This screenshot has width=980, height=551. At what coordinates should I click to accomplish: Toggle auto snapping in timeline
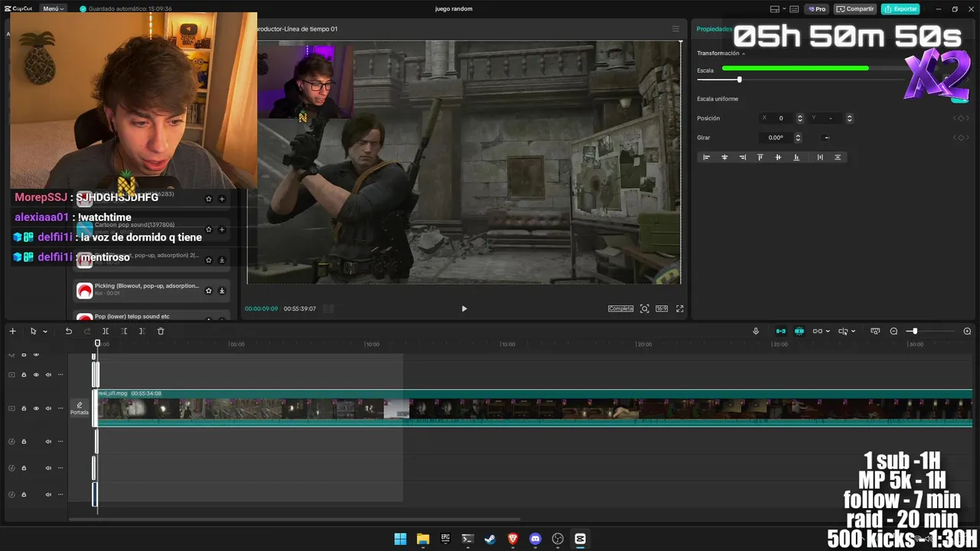(799, 331)
